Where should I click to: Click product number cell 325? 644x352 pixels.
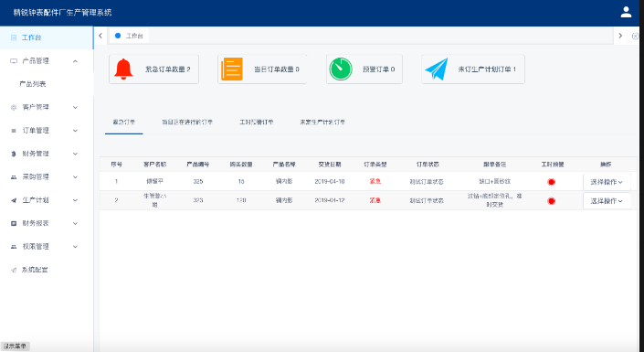pos(198,181)
